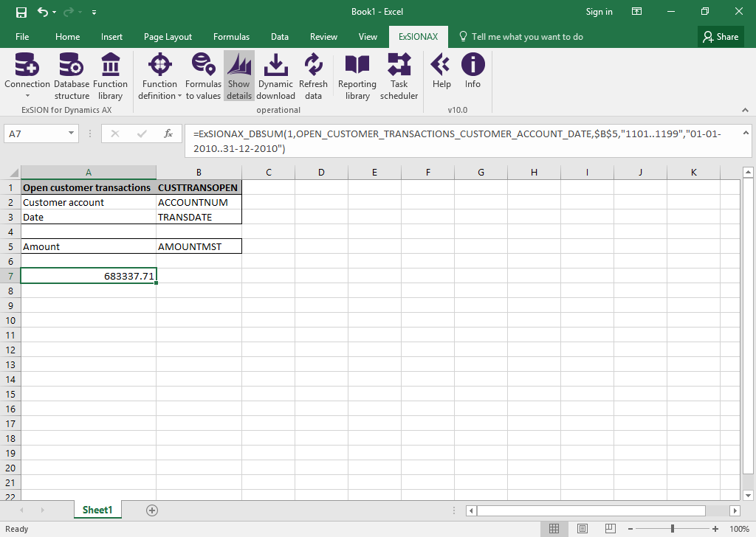Select cell AMOUNTMST
The height and width of the screenshot is (537, 756).
pyautogui.click(x=199, y=246)
